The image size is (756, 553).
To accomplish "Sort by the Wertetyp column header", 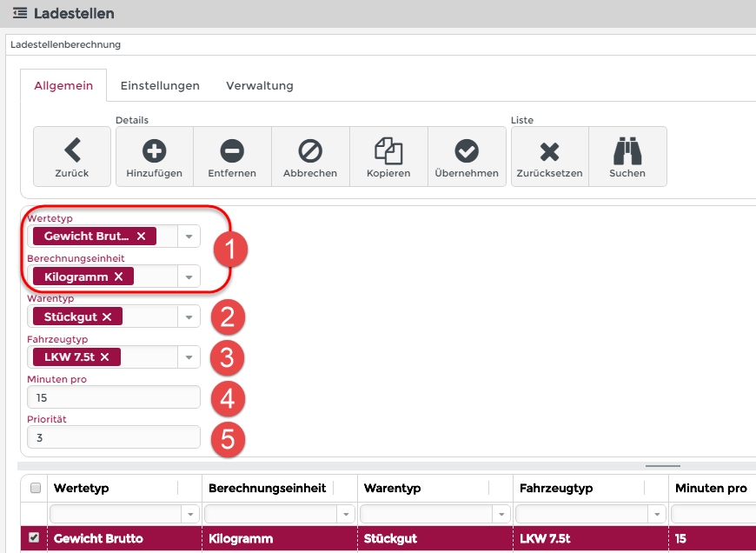I will click(82, 489).
